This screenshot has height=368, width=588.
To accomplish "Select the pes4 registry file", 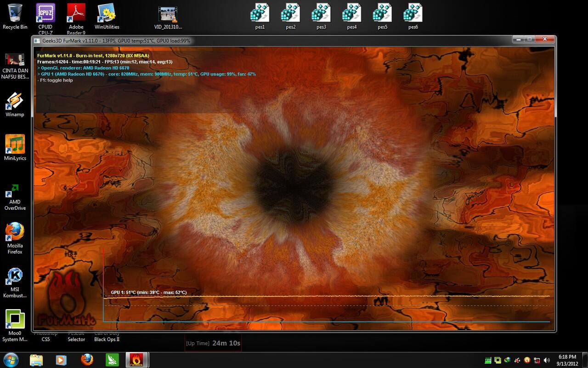I will (352, 17).
